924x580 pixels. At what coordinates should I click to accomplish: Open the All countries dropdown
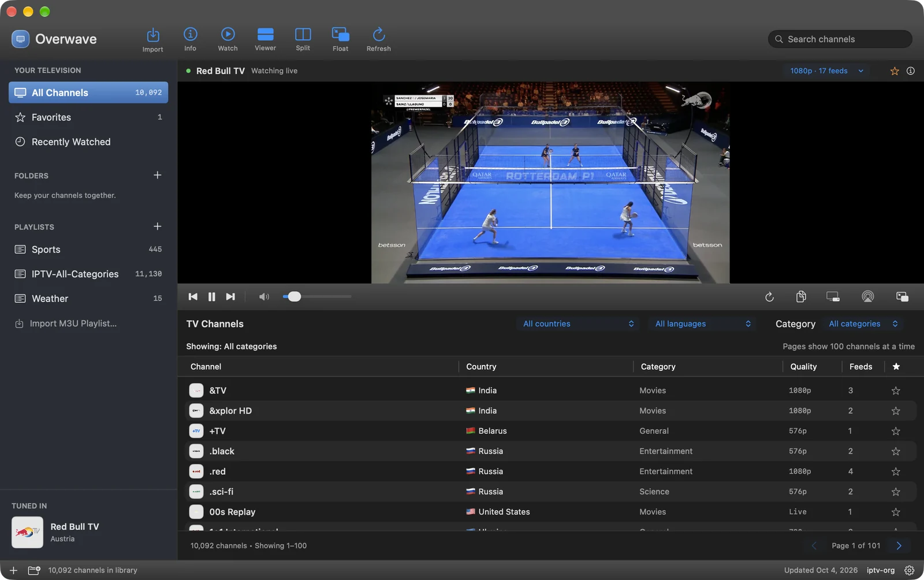point(578,324)
